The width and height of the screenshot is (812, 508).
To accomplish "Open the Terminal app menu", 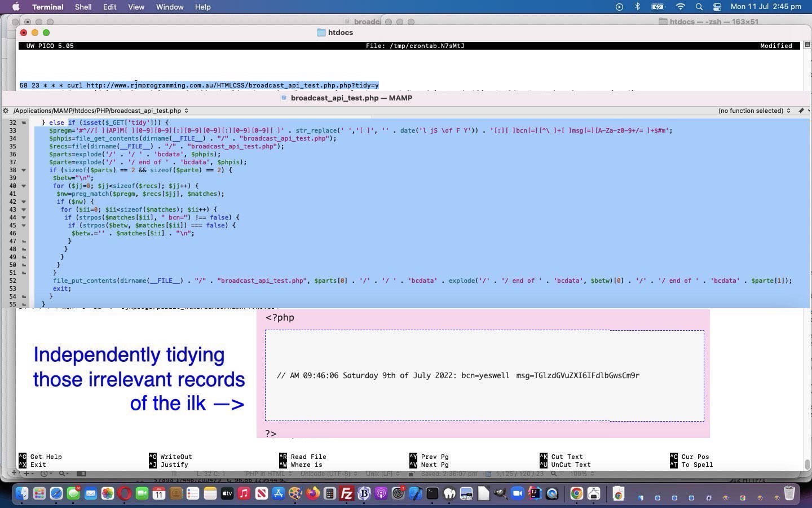I will (47, 7).
